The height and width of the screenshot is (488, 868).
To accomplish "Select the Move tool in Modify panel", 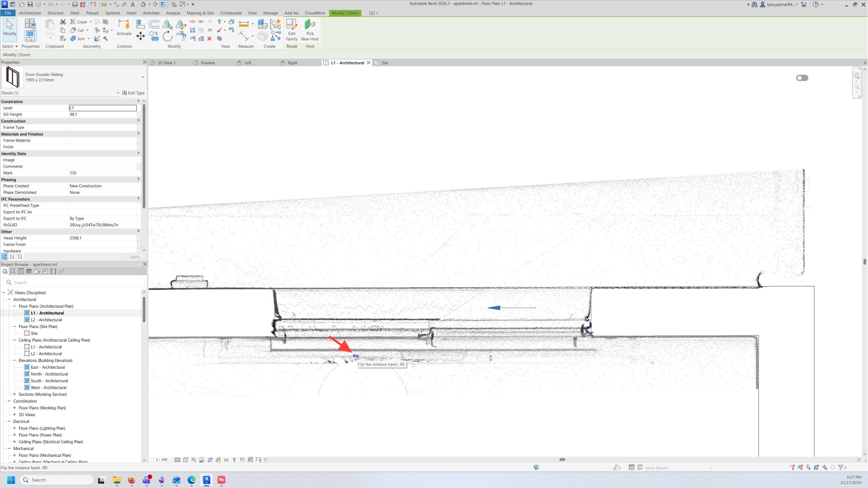I will point(140,36).
